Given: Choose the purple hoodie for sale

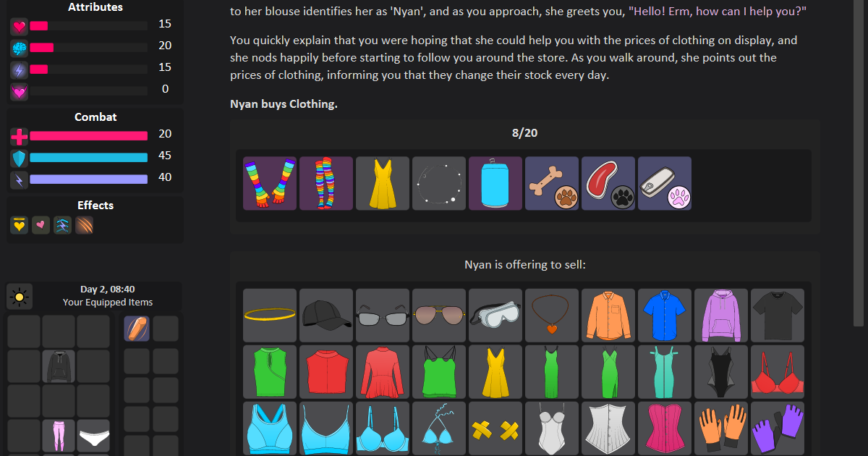Looking at the screenshot, I should point(721,316).
